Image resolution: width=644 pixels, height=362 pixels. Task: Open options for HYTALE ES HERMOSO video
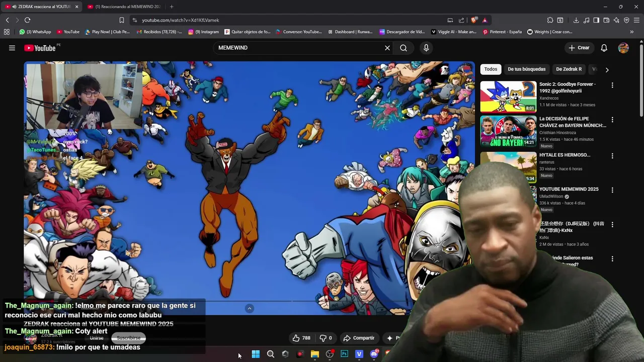point(612,156)
